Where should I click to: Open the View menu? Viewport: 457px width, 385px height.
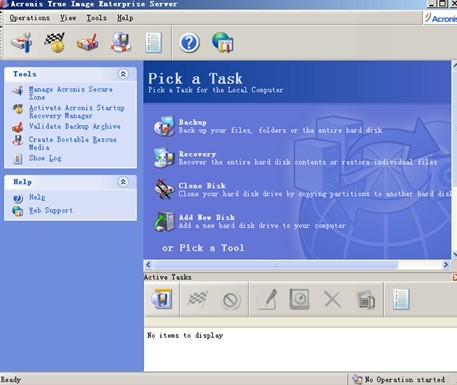[68, 18]
